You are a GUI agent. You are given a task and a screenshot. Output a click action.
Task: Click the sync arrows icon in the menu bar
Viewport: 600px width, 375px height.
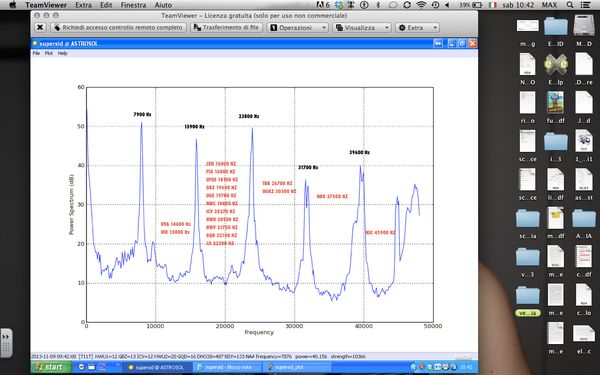(x=407, y=5)
